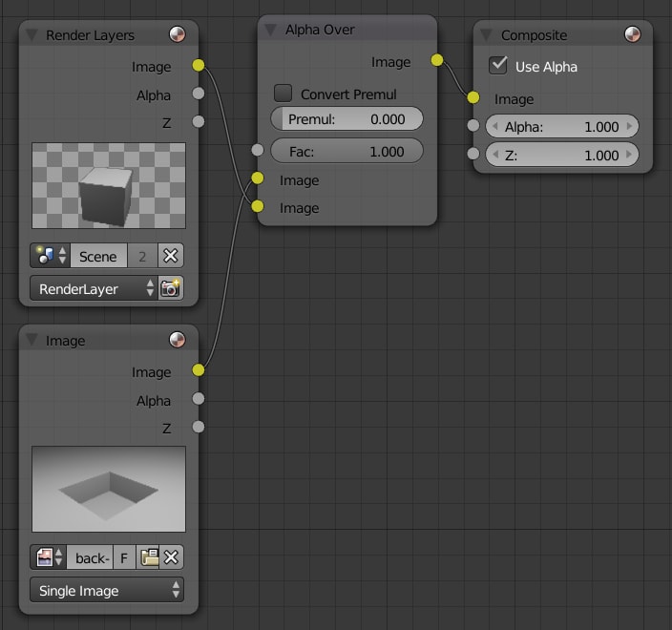Select the Alpha Over node title
Viewport: 672px width, 630px height.
(x=320, y=30)
